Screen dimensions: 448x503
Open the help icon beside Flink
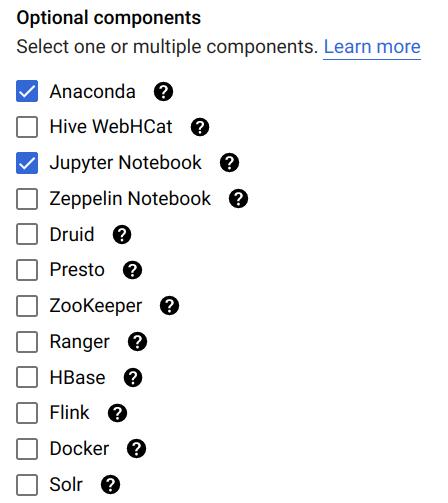click(x=117, y=413)
